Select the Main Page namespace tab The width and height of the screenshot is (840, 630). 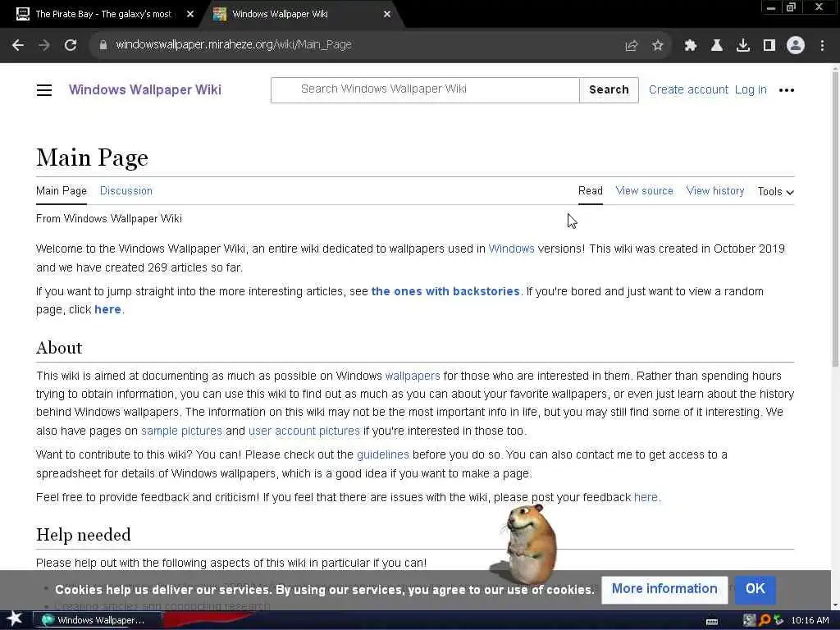pos(61,190)
